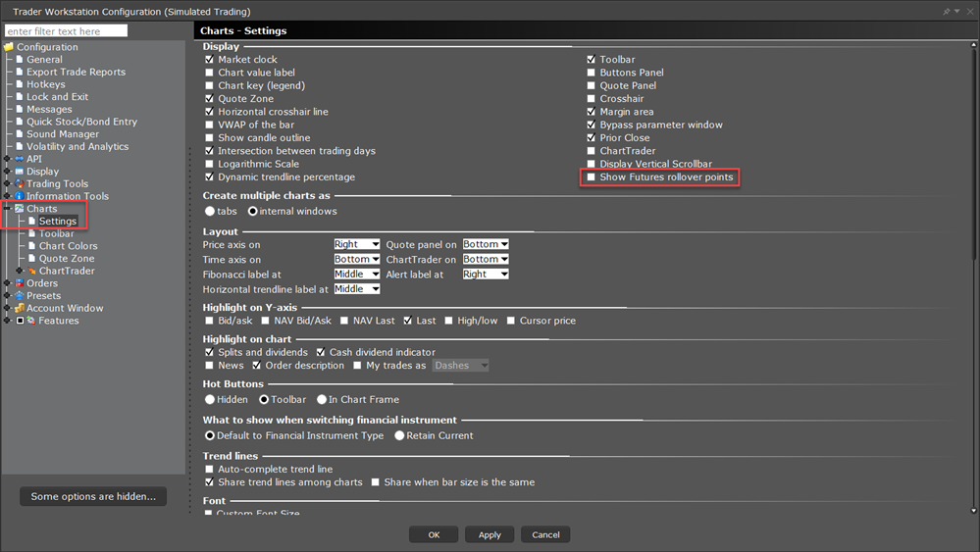Open Horizontal trendline label at dropdown

point(357,289)
